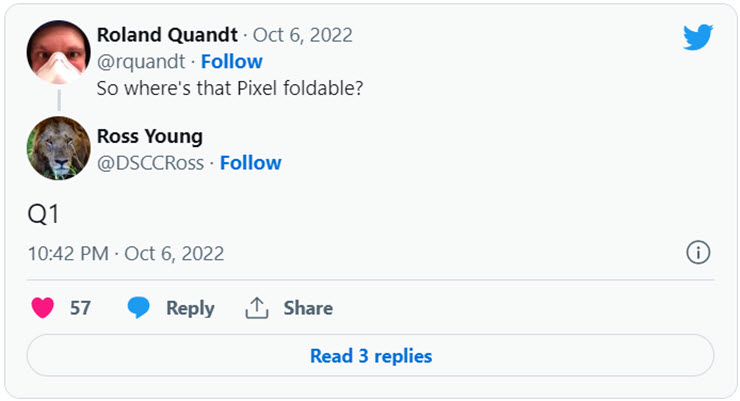This screenshot has width=740, height=401.
Task: Click the Oct 6, 2022 date beside Roland Quandt
Action: (x=302, y=35)
